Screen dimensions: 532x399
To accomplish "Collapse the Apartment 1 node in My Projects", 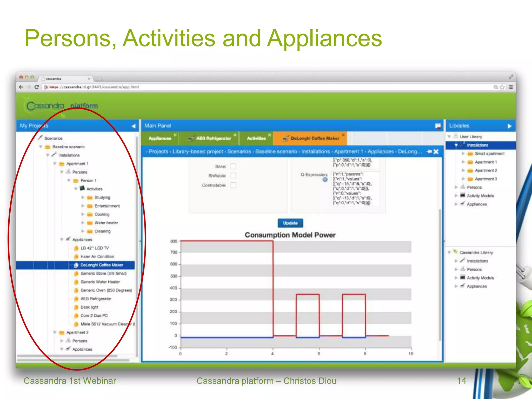I will coord(55,164).
